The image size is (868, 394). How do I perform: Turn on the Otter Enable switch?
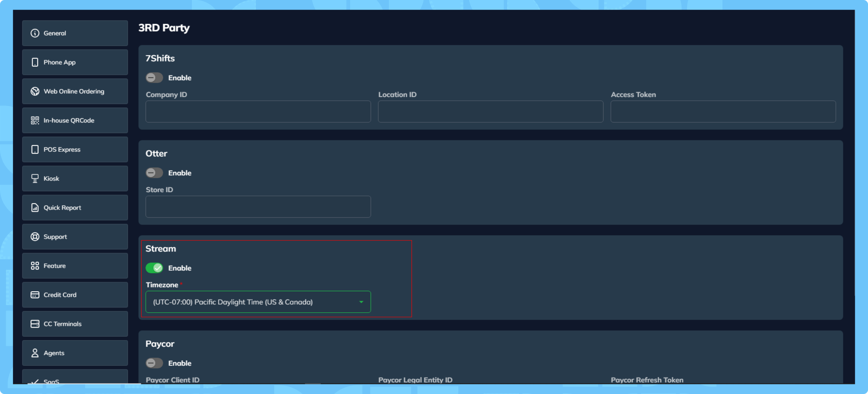154,173
